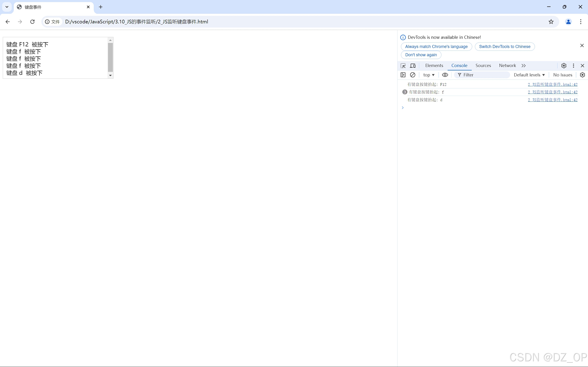Screen dimensions: 588x367
Task: Toggle the console sidebar panel icon
Action: click(x=403, y=75)
